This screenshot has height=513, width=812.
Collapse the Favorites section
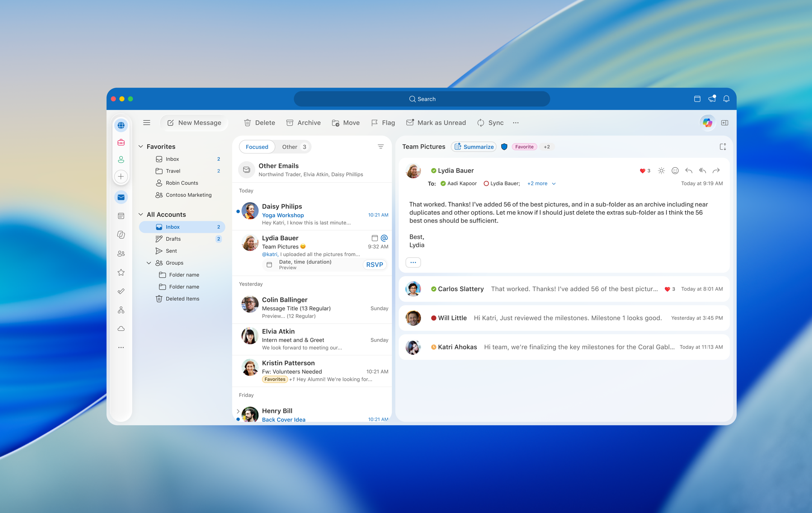point(141,147)
